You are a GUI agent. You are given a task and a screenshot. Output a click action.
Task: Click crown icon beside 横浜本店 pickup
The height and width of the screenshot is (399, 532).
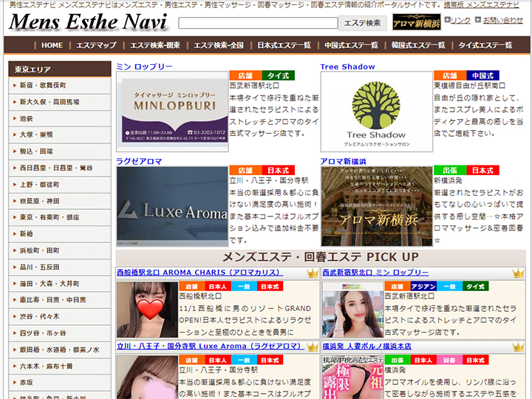point(518,347)
